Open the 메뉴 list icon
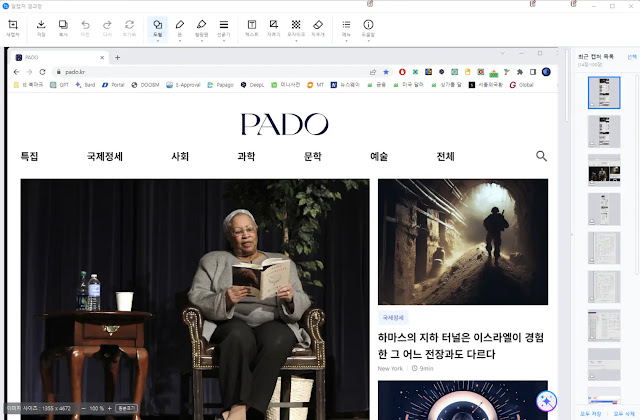This screenshot has width=640, height=420. [x=346, y=28]
